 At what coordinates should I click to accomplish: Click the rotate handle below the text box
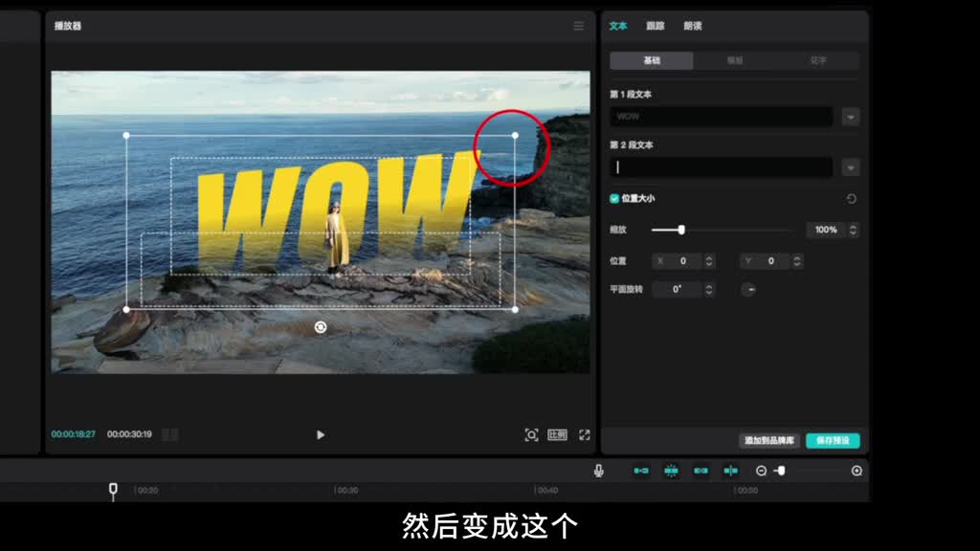[x=321, y=327]
